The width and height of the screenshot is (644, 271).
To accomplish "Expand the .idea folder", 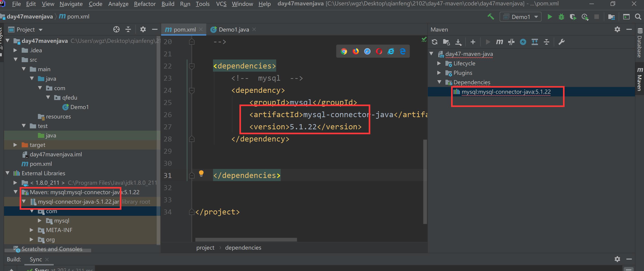I will tap(16, 50).
